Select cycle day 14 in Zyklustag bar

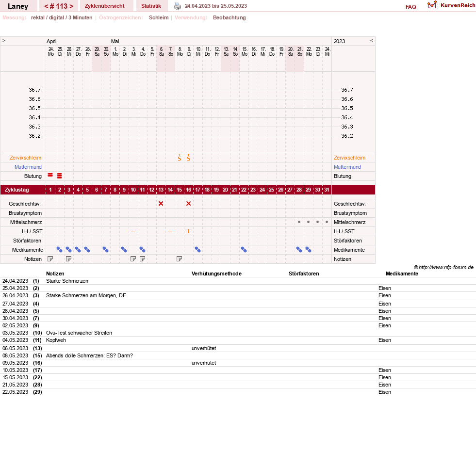[170, 190]
